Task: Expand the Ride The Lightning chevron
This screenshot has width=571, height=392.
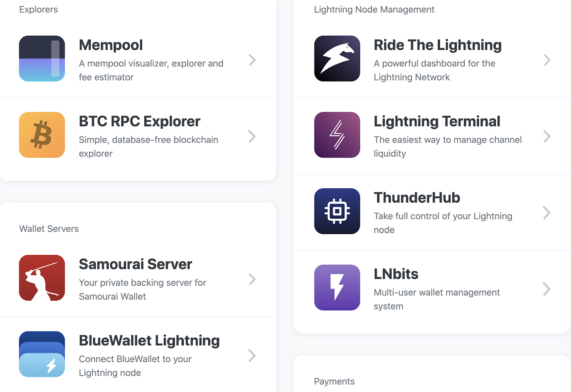Action: tap(547, 60)
